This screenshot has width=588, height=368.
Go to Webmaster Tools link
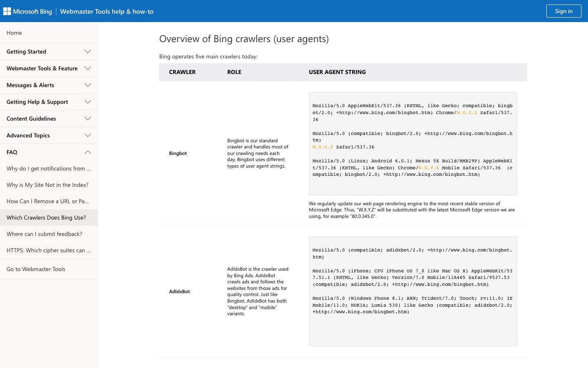36,269
